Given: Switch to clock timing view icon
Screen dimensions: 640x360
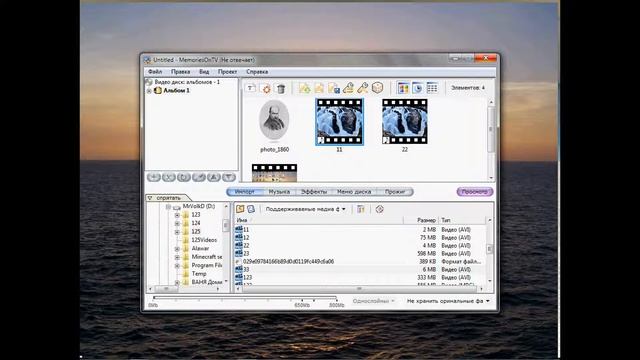Looking at the screenshot, I should coord(418,88).
